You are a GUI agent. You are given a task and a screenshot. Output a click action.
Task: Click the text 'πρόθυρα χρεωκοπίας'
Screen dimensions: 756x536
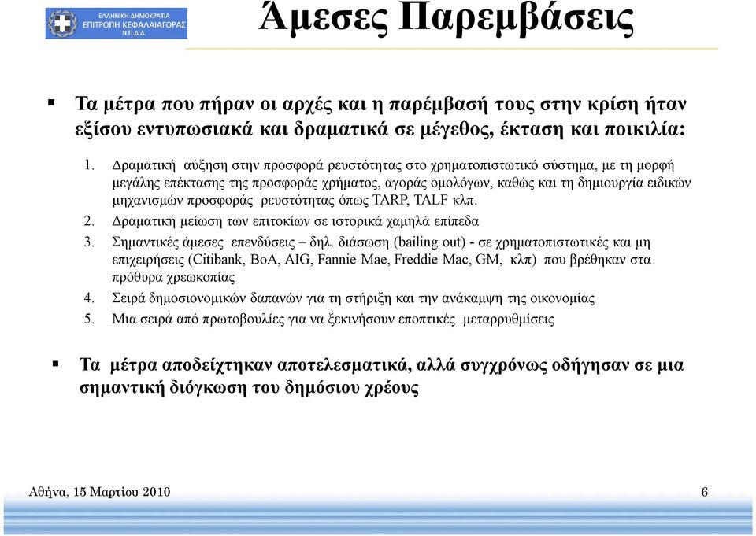click(173, 278)
